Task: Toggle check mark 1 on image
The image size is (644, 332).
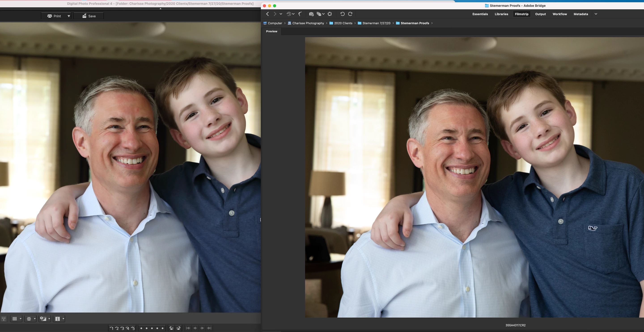Action: [x=112, y=328]
